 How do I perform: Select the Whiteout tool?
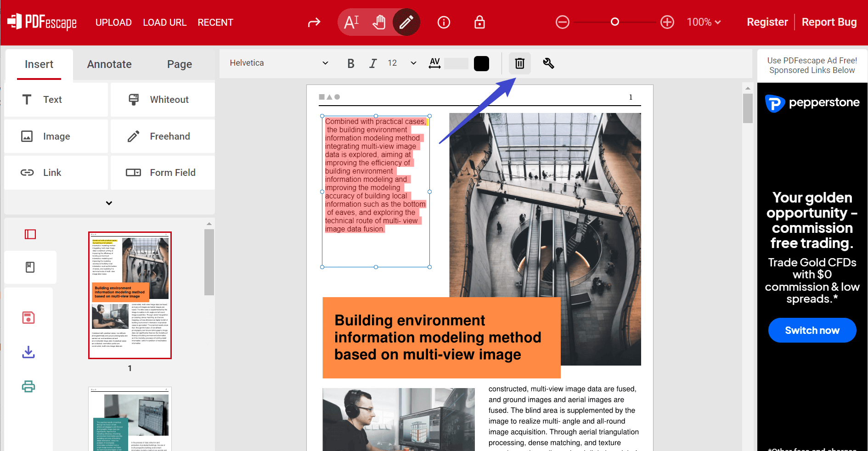(x=162, y=100)
